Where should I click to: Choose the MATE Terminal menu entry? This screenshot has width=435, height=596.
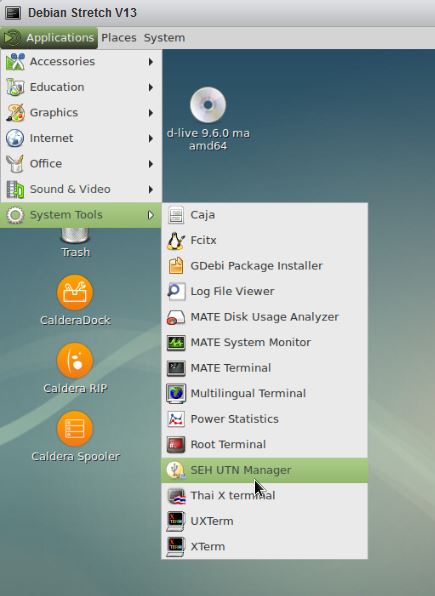265,368
